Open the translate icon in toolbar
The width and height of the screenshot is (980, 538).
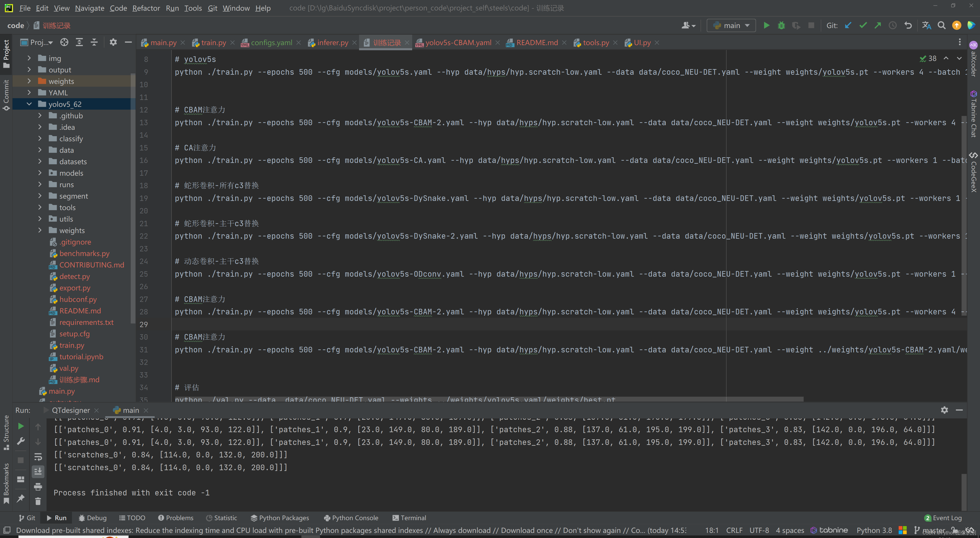[x=926, y=25]
